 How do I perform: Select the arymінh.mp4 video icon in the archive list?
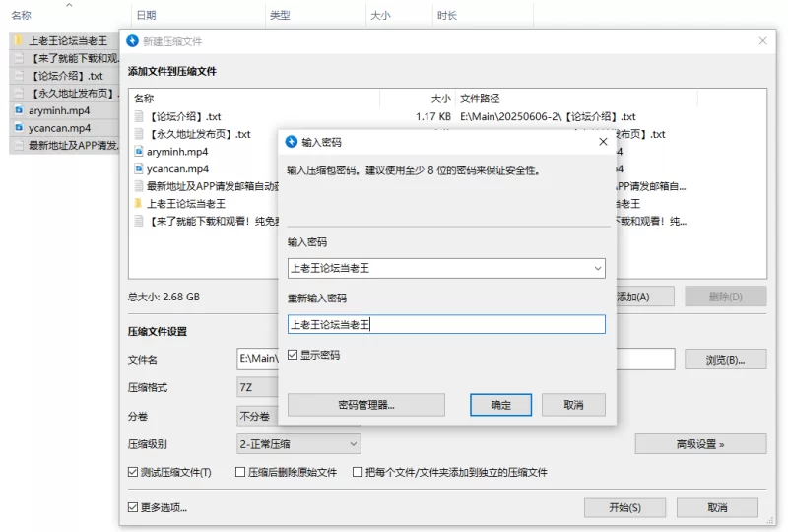point(139,152)
